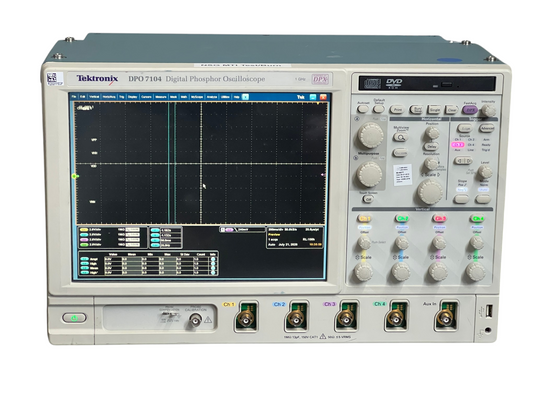The height and width of the screenshot is (401, 535).
Task: Click the ground audio jack below USB port
Action: click(x=488, y=330)
